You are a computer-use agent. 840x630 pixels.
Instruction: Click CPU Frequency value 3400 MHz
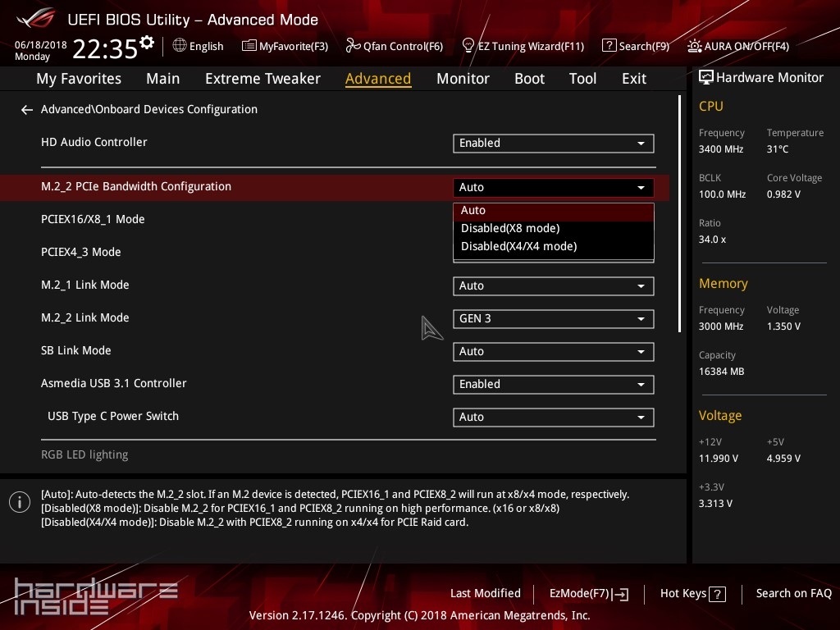click(x=720, y=149)
